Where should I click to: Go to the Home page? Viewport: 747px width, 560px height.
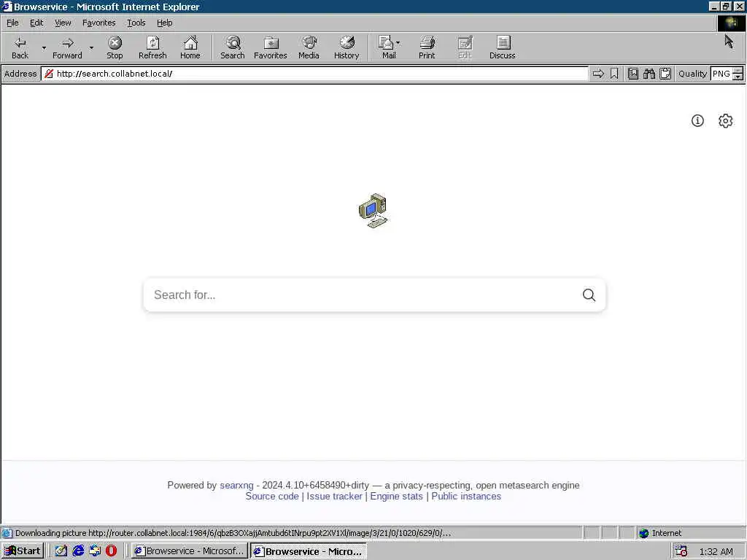click(190, 47)
